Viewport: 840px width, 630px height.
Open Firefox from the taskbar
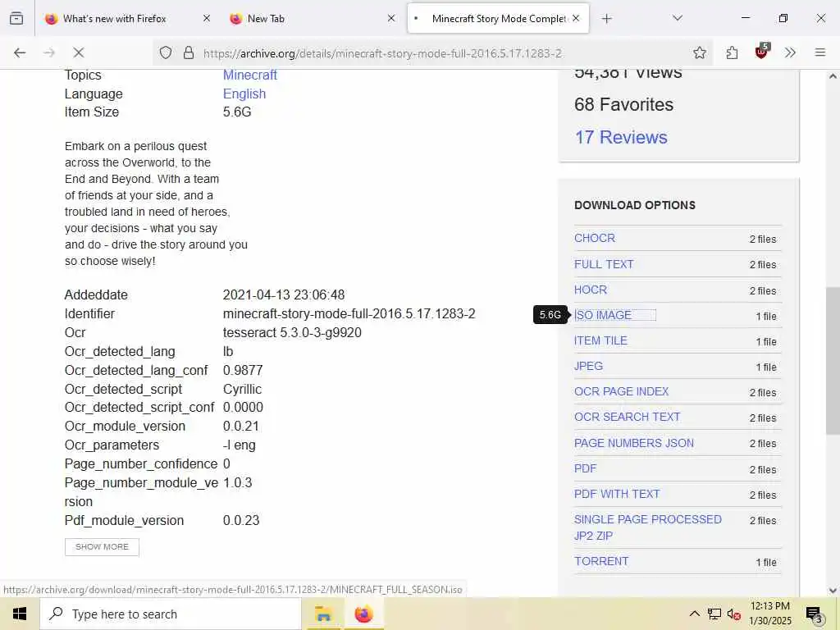tap(363, 614)
